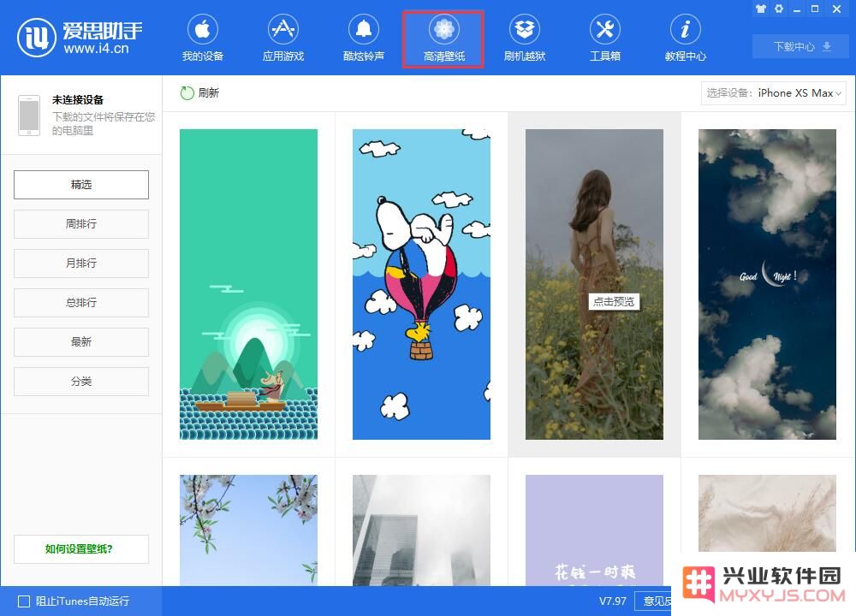
Task: Click the 爱思助手 i4 logo
Action: pyautogui.click(x=37, y=38)
